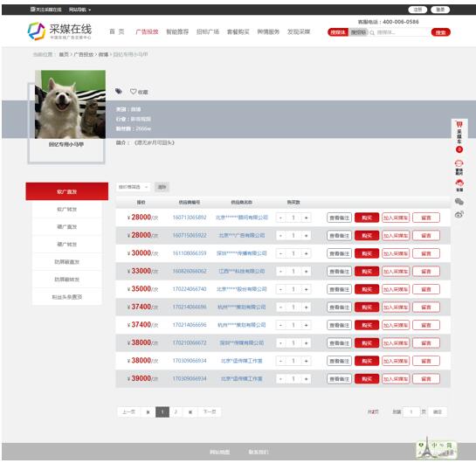Select 硬广直发 in the left category list

pyautogui.click(x=66, y=227)
